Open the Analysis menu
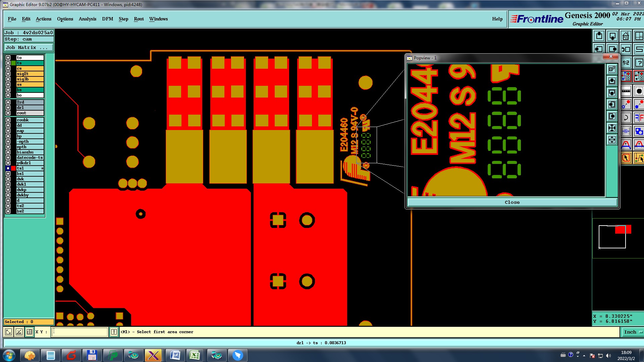 tap(87, 19)
